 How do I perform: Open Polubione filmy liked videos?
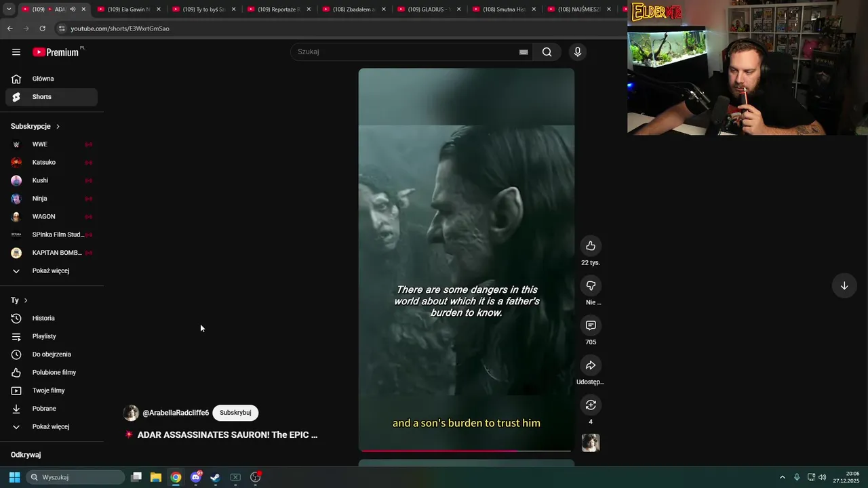pyautogui.click(x=52, y=373)
